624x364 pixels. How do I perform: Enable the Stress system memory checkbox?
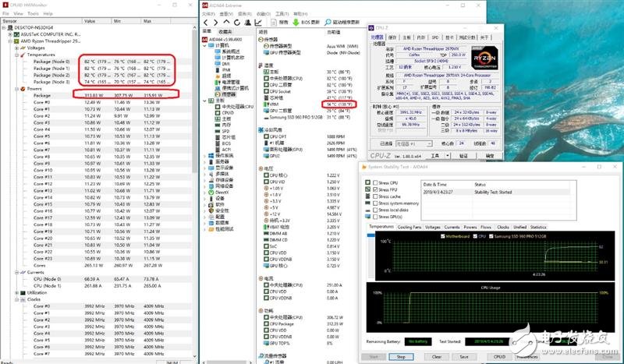(x=375, y=203)
